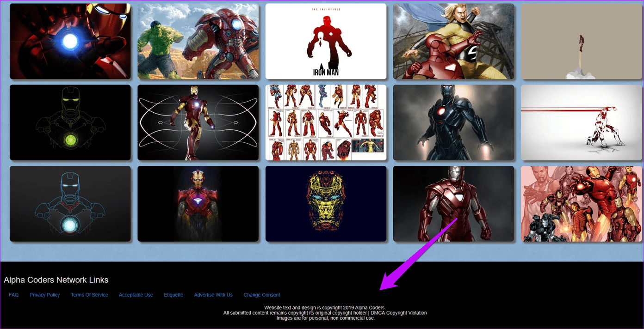This screenshot has width=644, height=329.
Task: Open the Hulk versus Hulkbuster wallpaper
Action: (198, 42)
